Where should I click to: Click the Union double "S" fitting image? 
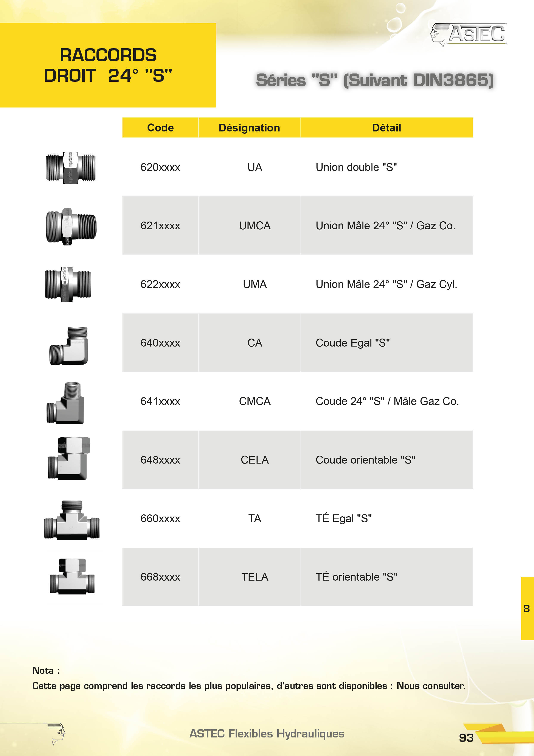71,168
